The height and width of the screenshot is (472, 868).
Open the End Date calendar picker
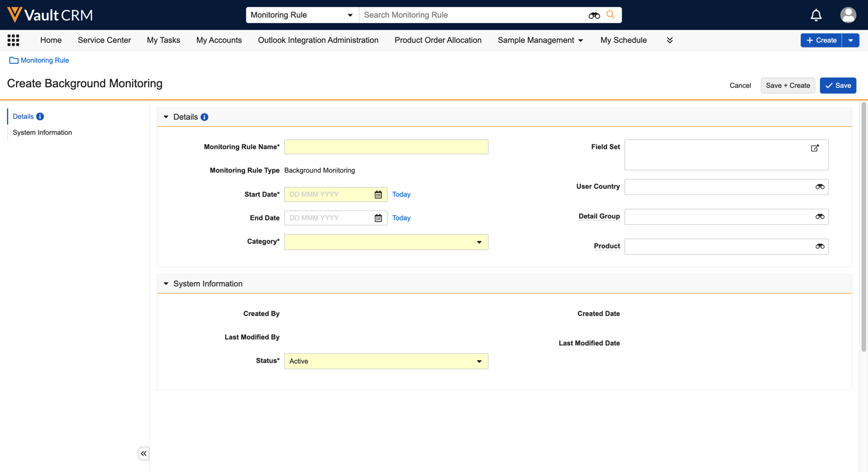(x=378, y=218)
